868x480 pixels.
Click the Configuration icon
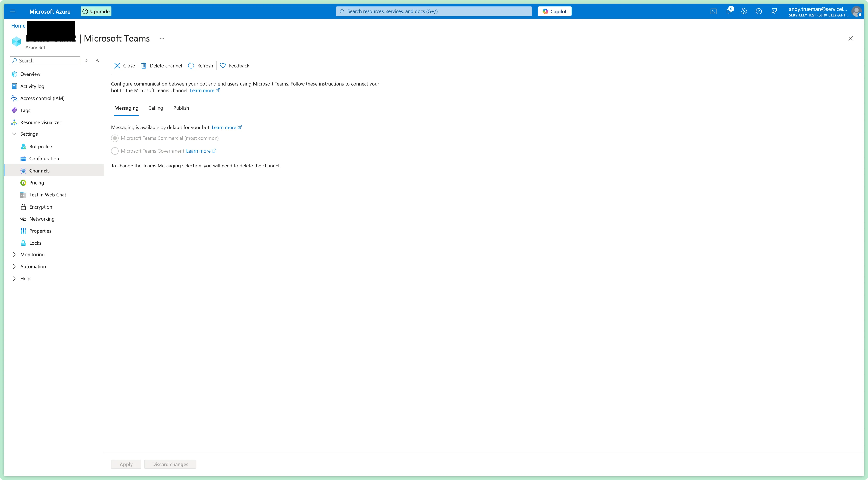23,159
